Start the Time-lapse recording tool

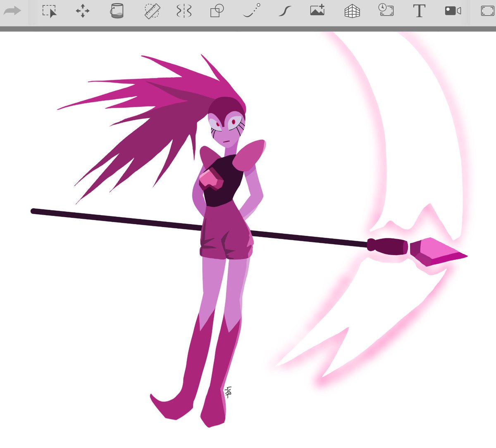point(386,10)
